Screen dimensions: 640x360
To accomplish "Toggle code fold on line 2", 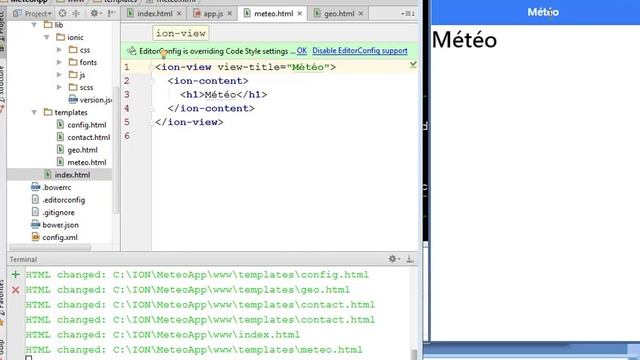I will click(x=151, y=81).
